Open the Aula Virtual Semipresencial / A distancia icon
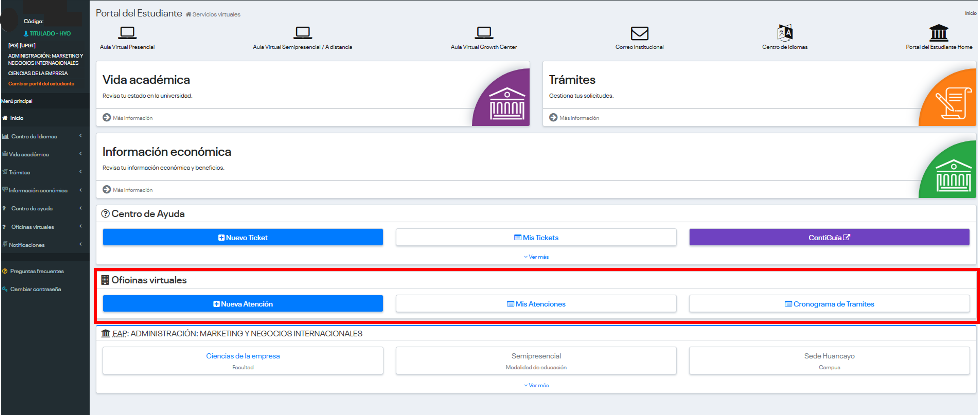The height and width of the screenshot is (415, 980). tap(302, 33)
